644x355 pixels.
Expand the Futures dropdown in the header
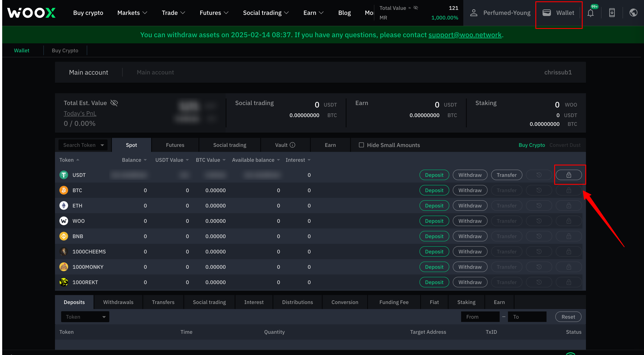214,13
